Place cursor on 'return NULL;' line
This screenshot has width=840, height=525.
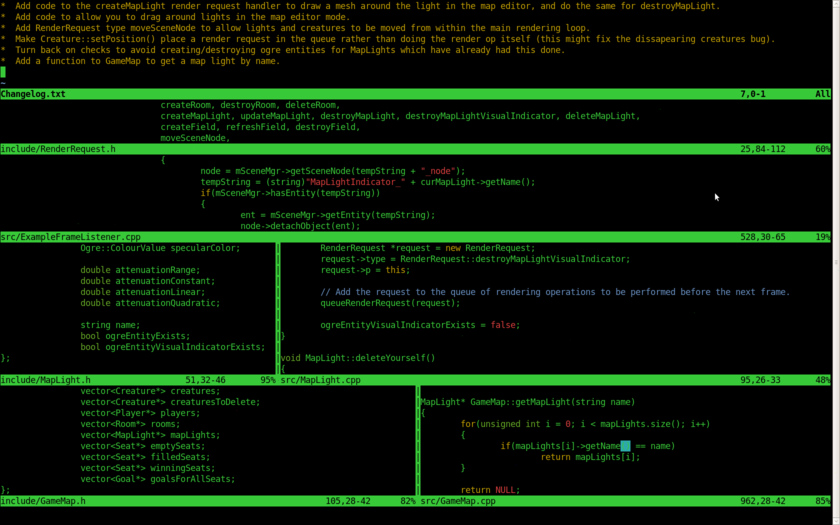pos(490,490)
